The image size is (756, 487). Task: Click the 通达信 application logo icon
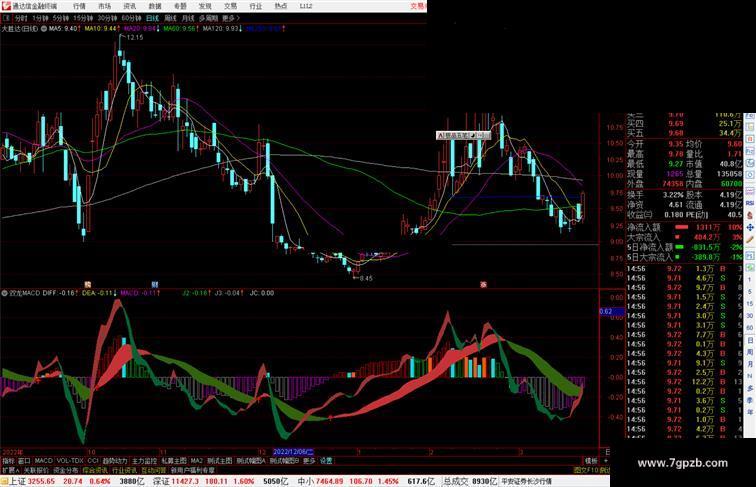tap(6, 6)
